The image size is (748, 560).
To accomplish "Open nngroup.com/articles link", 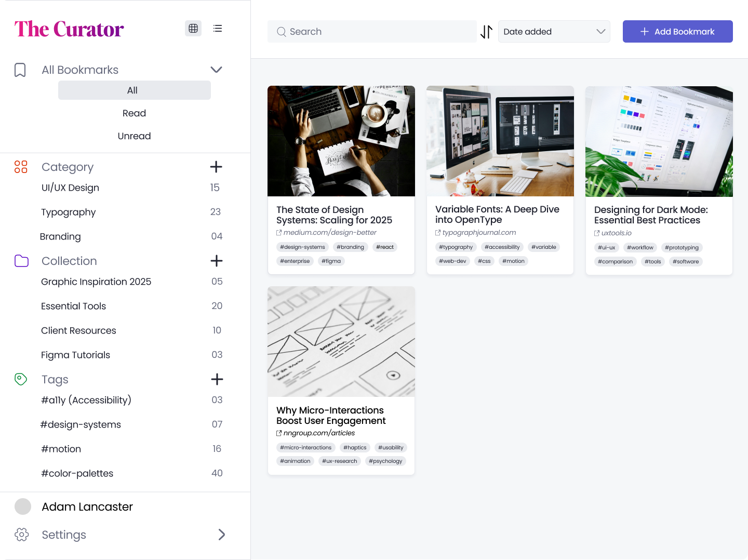I will click(x=319, y=433).
